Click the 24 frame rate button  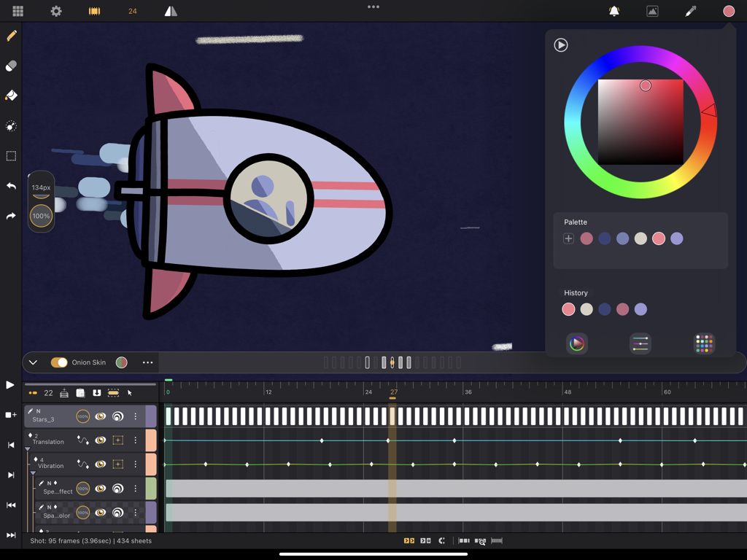click(x=131, y=11)
